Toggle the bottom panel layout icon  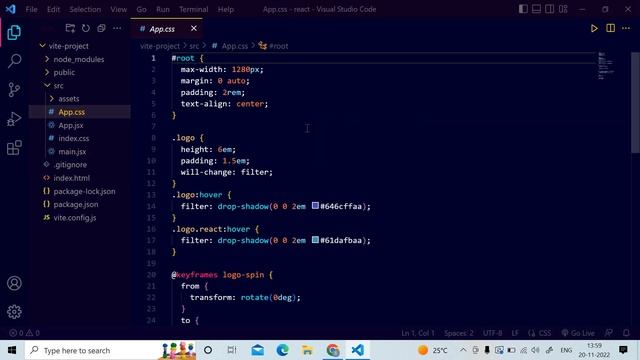[536, 9]
